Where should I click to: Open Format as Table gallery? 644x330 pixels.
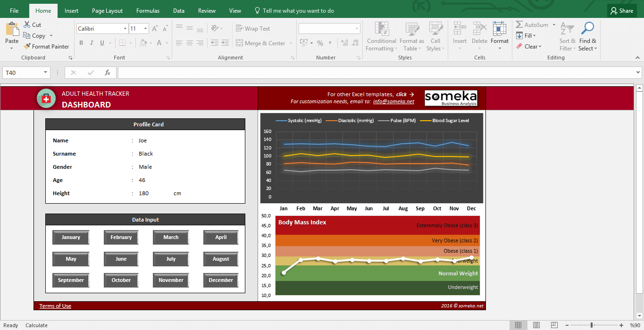[x=412, y=37]
